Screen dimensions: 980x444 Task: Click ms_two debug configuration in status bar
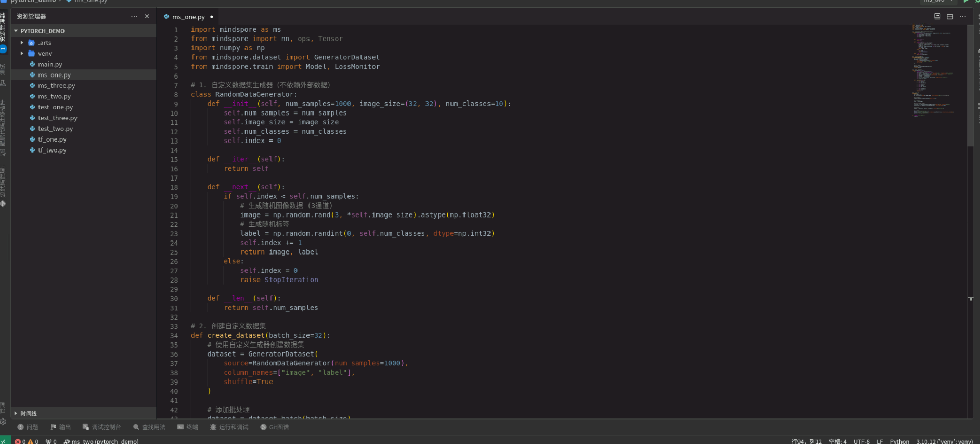point(101,441)
